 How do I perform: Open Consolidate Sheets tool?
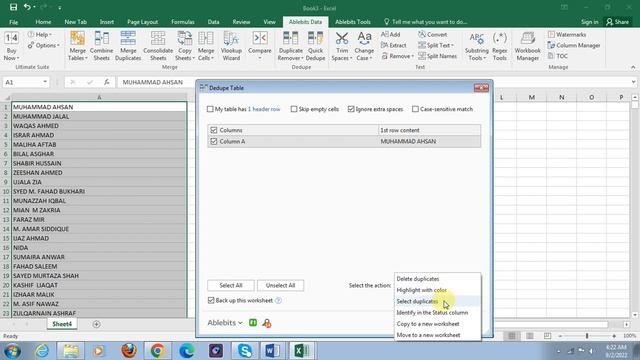click(x=158, y=46)
